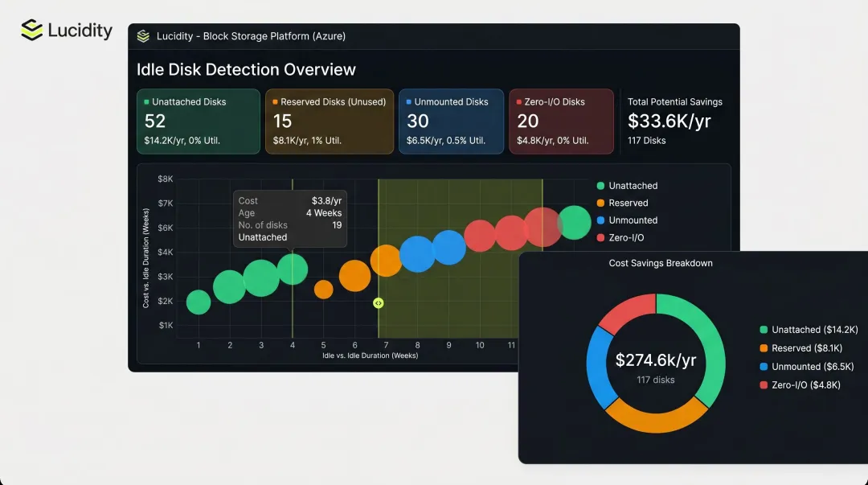Viewport: 868px width, 485px height.
Task: Select the blue bubble at week 9
Action: 449,247
